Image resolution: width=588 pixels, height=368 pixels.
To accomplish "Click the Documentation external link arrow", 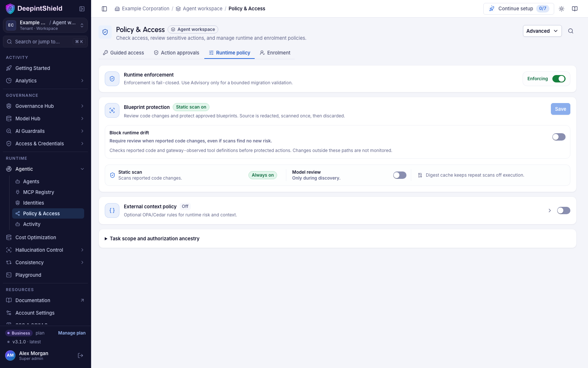I will (x=82, y=300).
